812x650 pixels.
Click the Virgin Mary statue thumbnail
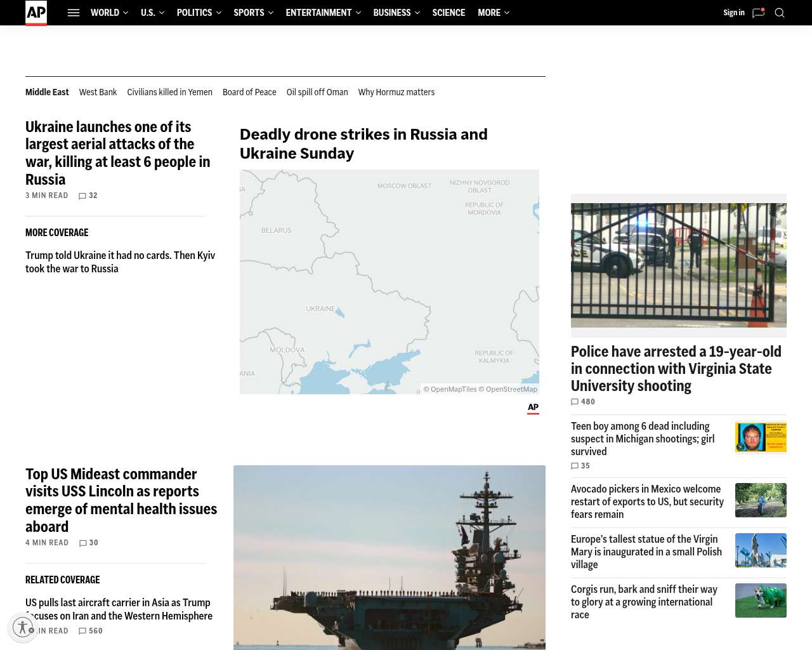[x=761, y=550]
